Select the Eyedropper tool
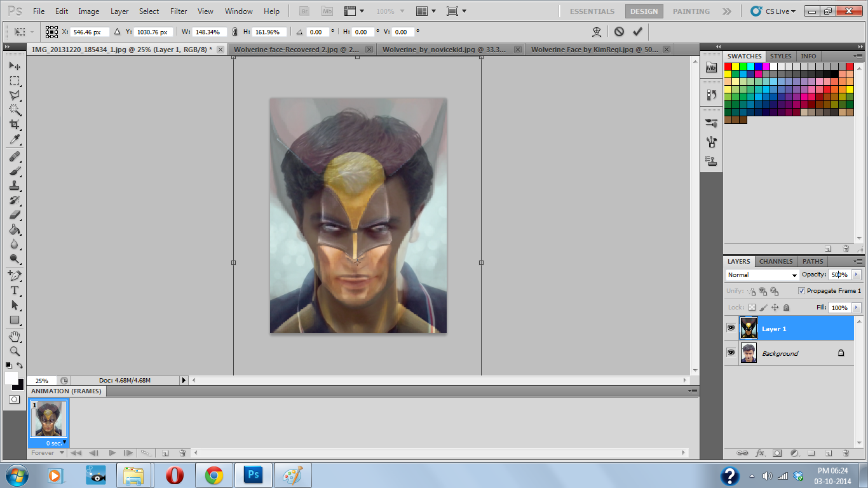Screen dimensions: 868x488 pos(14,140)
